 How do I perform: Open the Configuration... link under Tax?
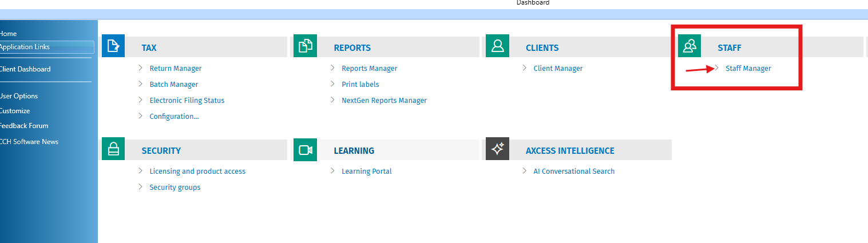(175, 116)
